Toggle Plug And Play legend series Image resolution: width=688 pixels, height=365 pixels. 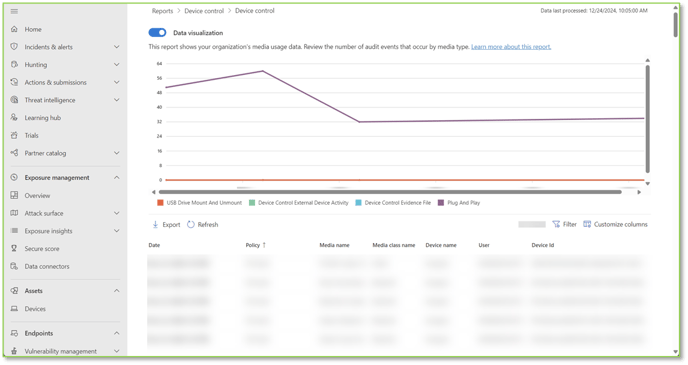pyautogui.click(x=459, y=203)
